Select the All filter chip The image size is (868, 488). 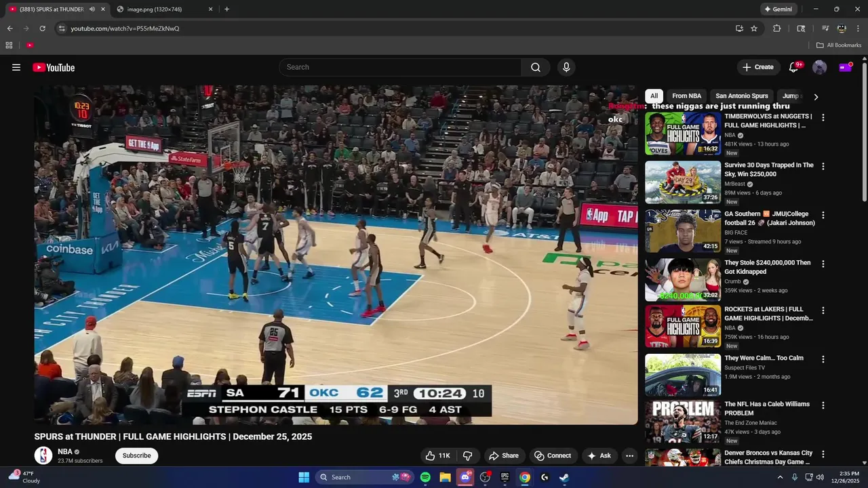(x=654, y=96)
